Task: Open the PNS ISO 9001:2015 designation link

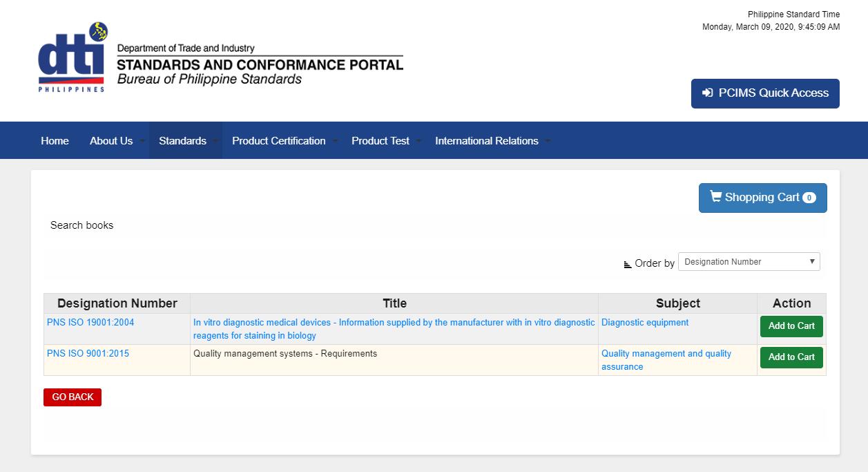Action: click(x=88, y=354)
